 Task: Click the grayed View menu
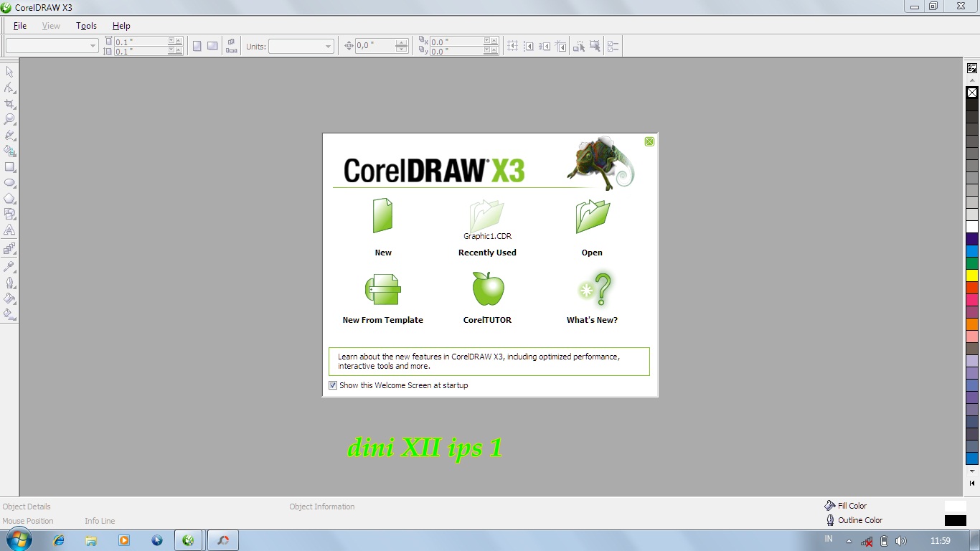[x=51, y=26]
